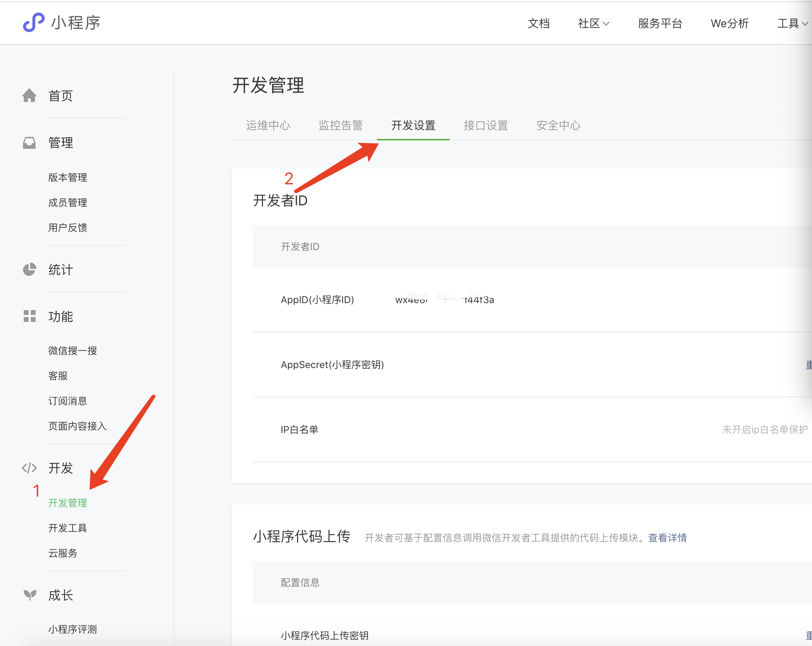The width and height of the screenshot is (812, 646).
Task: Click the 首页 home icon
Action: pos(29,96)
